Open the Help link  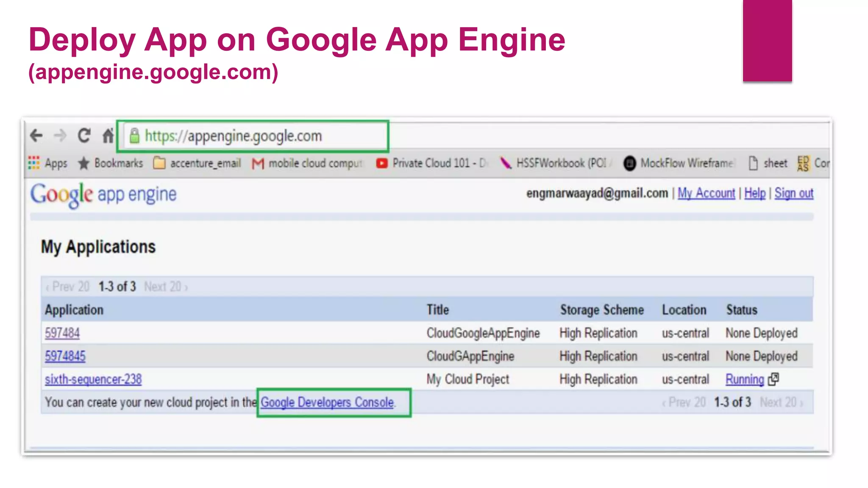(x=755, y=193)
